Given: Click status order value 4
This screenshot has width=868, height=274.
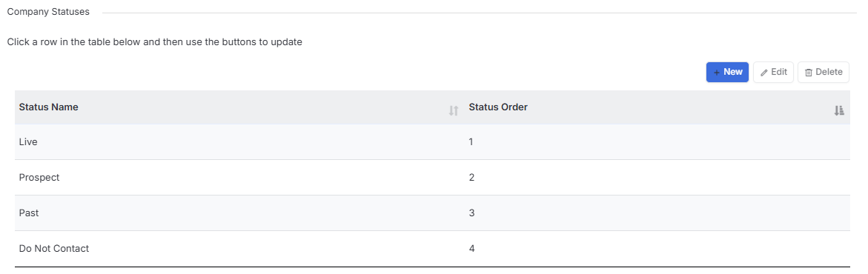Looking at the screenshot, I should 471,249.
